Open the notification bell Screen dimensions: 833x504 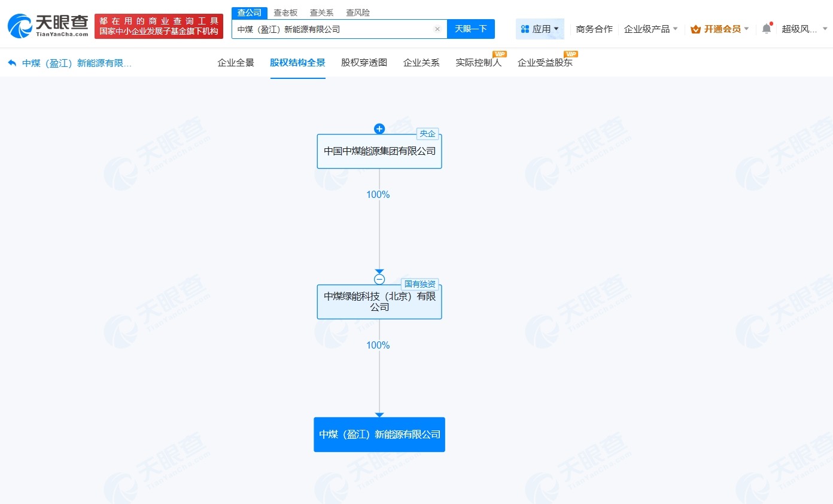tap(767, 29)
